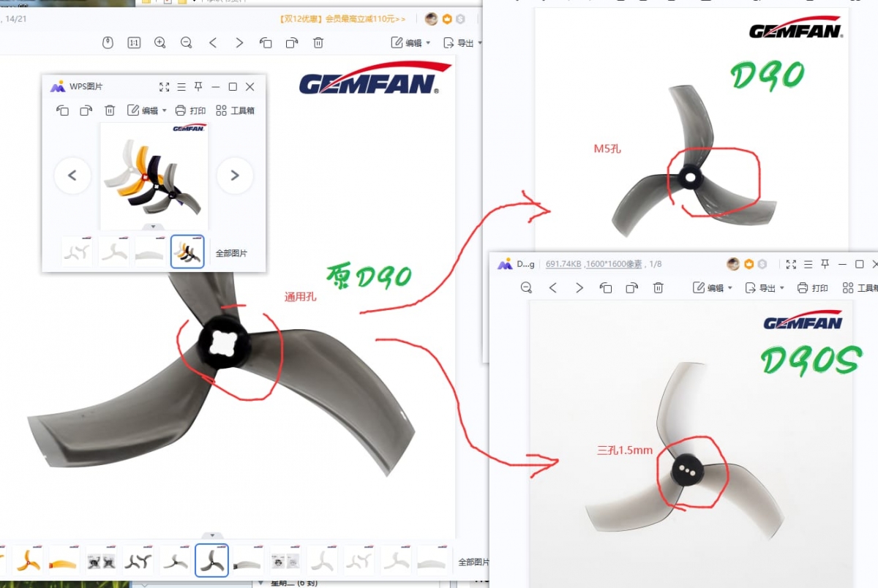Collapse thumbnail strip in small WPS图片 window
Screen dimensions: 878x588
(154, 227)
